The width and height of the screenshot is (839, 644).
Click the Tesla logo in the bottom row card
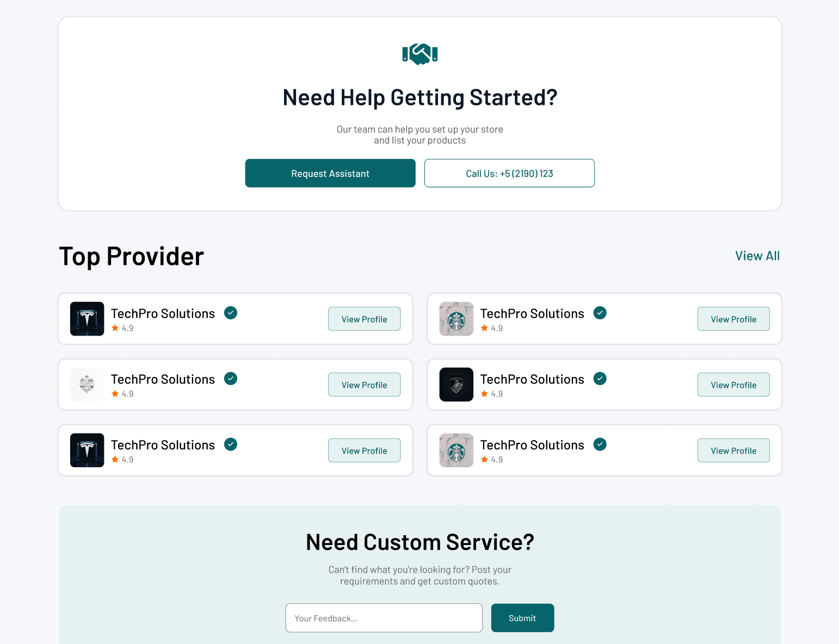(x=87, y=450)
